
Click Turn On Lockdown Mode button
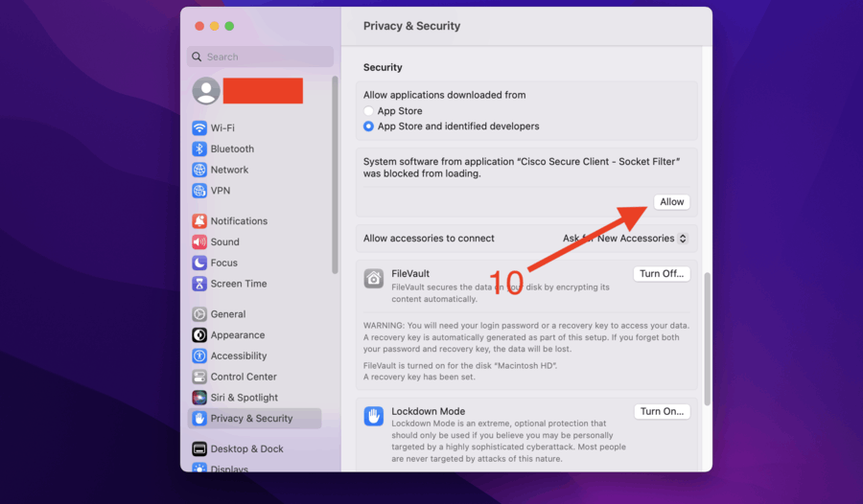click(x=662, y=411)
